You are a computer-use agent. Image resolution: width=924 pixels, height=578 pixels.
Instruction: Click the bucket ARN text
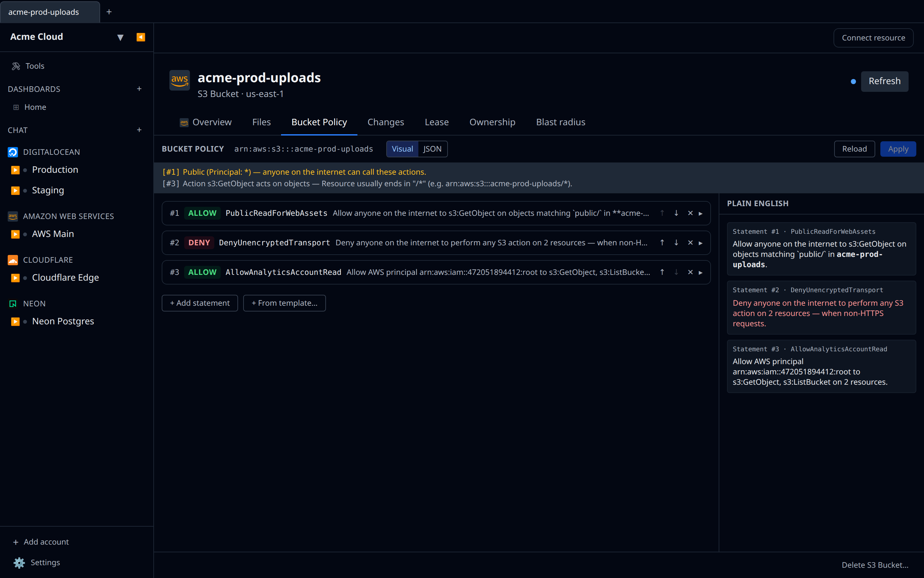304,149
